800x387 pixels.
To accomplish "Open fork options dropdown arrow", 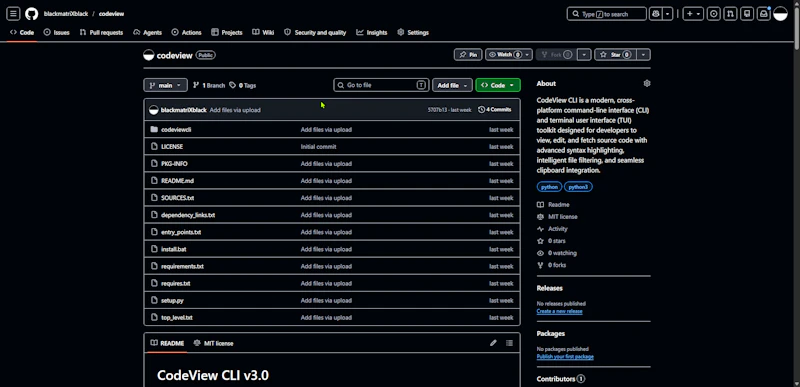I will coord(585,55).
